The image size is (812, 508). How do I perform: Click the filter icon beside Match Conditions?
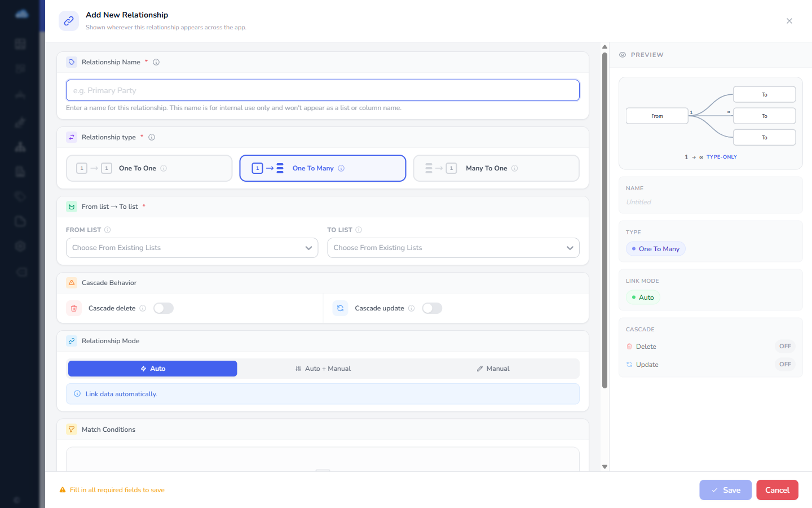coord(72,430)
